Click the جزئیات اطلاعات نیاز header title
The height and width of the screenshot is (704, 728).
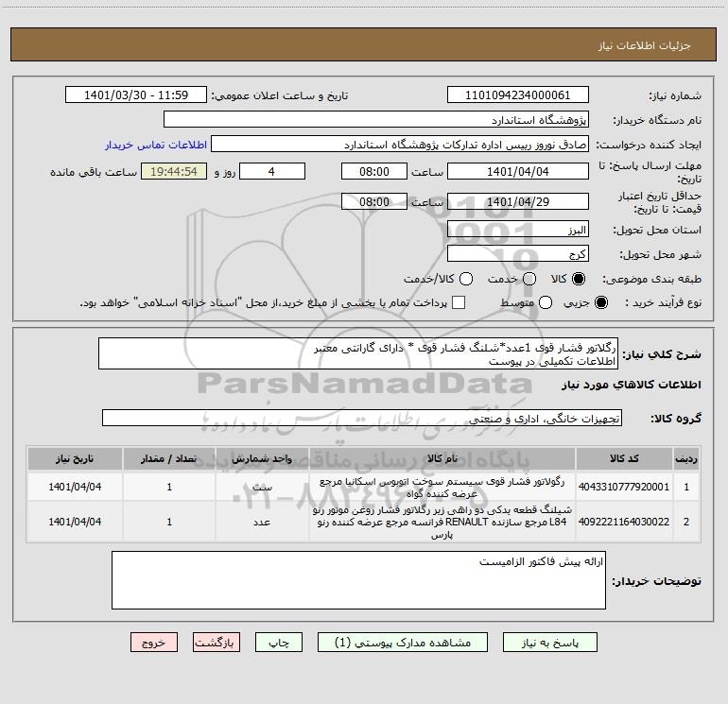point(644,45)
